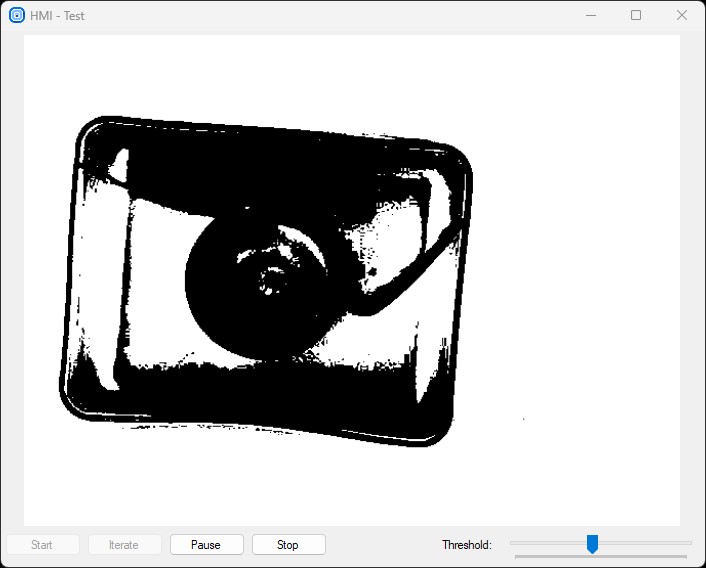
Task: Click the "HMI - Test" window title text
Action: [57, 15]
